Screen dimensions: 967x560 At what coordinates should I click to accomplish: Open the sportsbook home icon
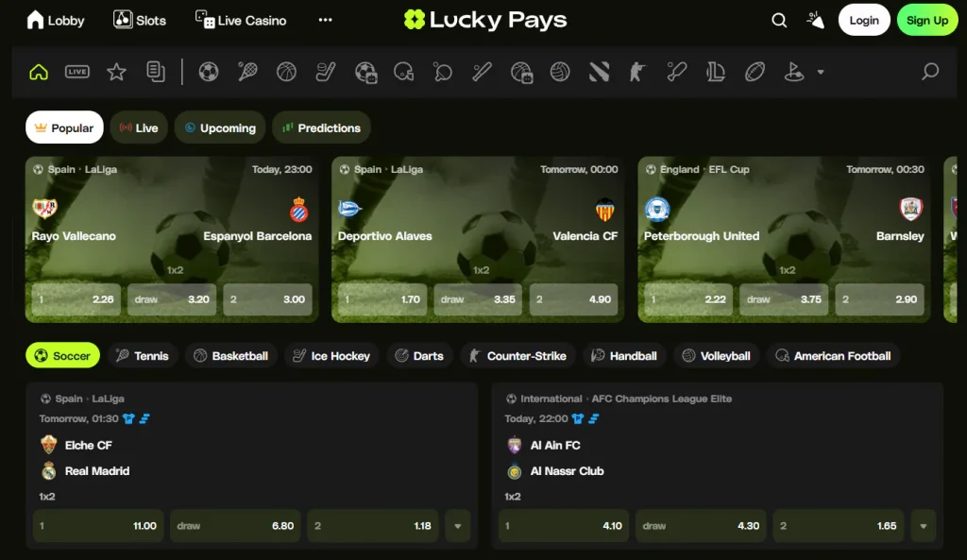(x=38, y=72)
